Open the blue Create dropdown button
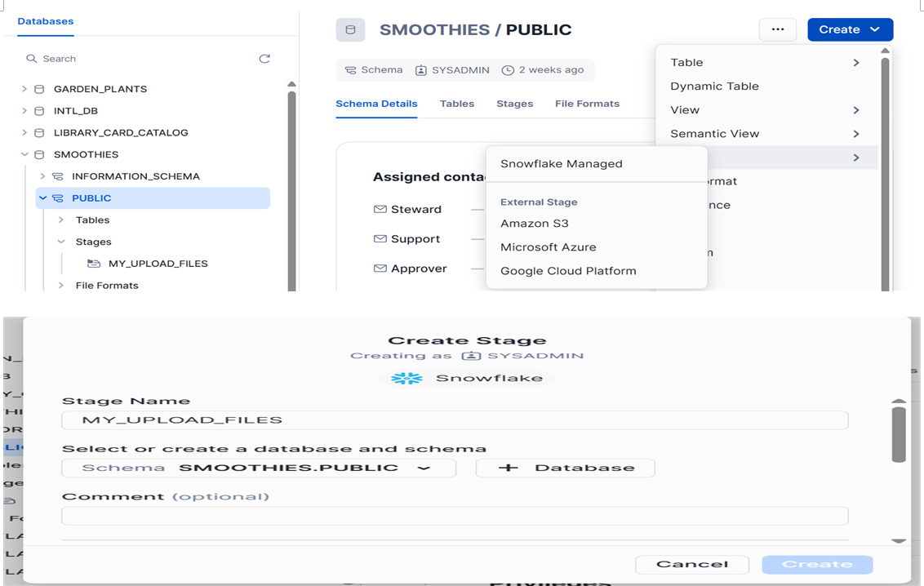Image resolution: width=924 pixels, height=586 pixels. 850,29
